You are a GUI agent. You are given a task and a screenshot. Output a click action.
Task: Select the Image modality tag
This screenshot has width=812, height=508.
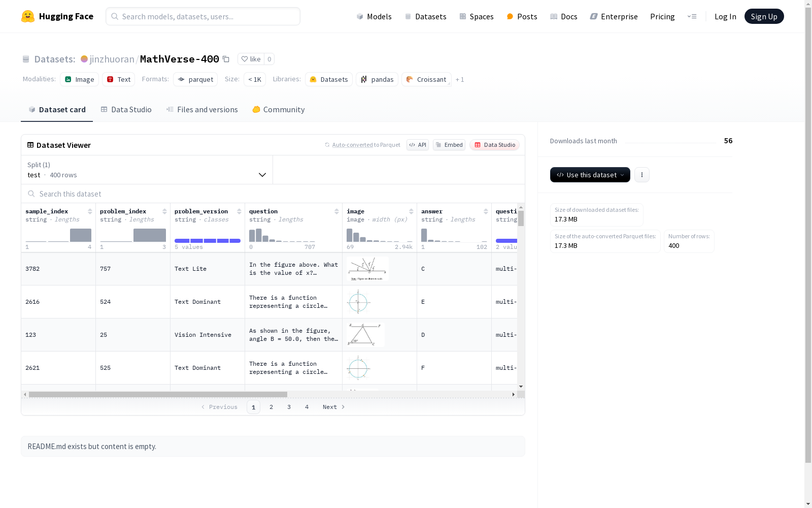tap(80, 79)
